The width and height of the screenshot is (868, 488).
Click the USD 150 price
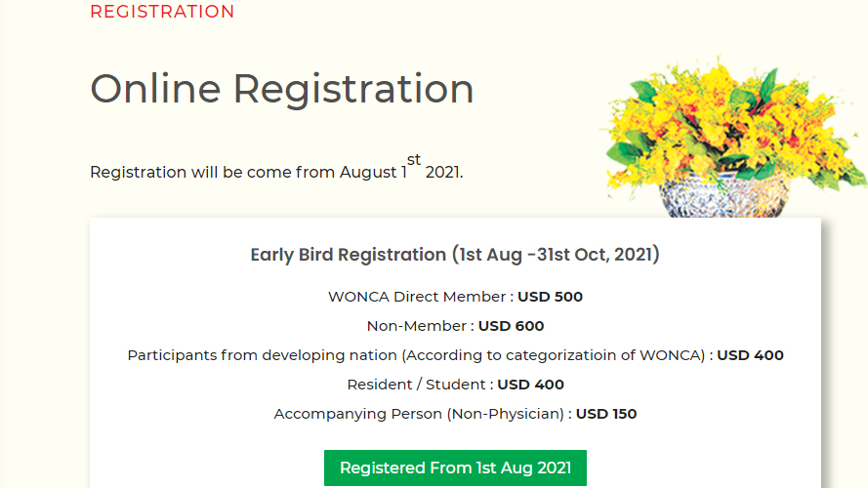click(606, 414)
